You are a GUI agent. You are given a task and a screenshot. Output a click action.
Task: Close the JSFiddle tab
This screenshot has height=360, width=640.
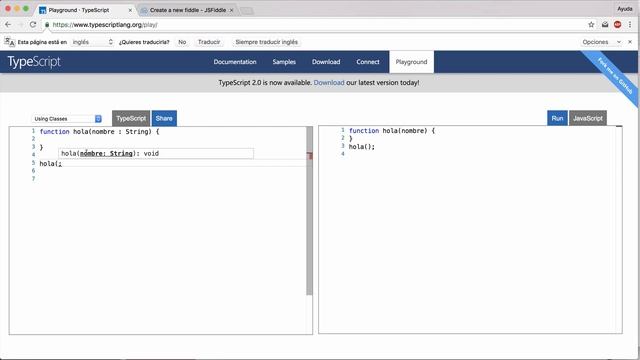click(x=231, y=10)
